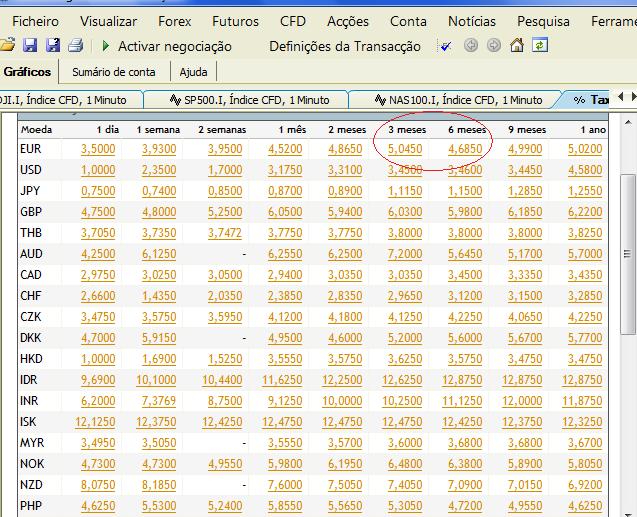This screenshot has height=517, width=637.
Task: Open the Futuros menu
Action: (236, 21)
